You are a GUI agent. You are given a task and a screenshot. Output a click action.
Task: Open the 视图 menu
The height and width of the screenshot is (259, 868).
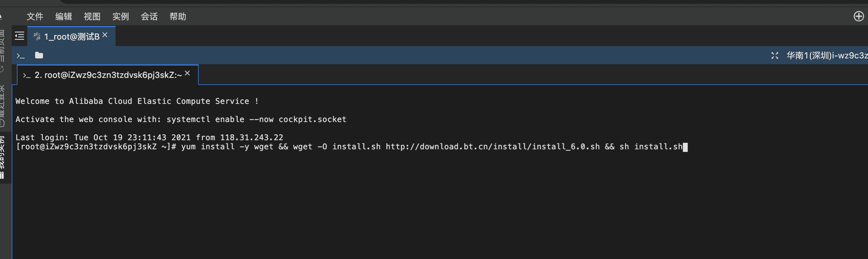coord(92,17)
